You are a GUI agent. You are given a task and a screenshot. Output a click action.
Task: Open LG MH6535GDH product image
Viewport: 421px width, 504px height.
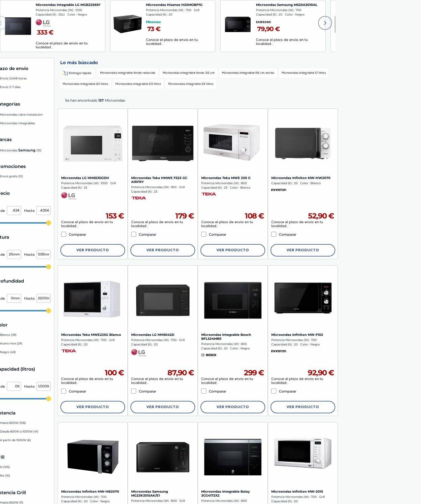click(x=93, y=143)
